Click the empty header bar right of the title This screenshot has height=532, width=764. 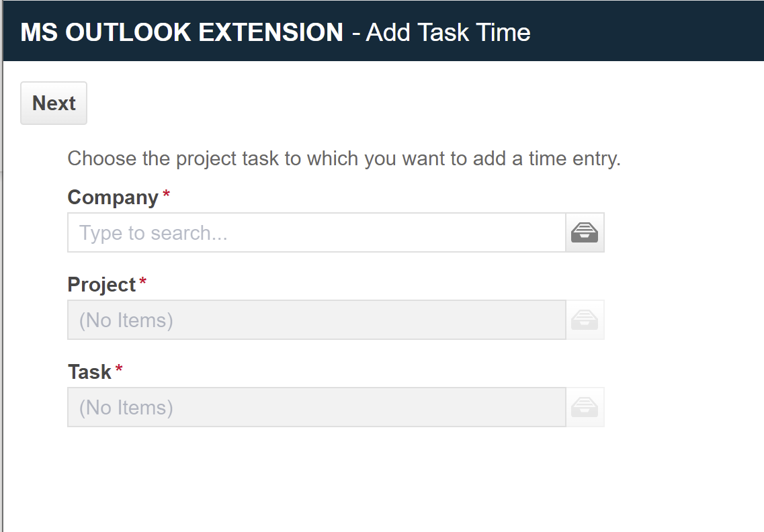[647, 31]
